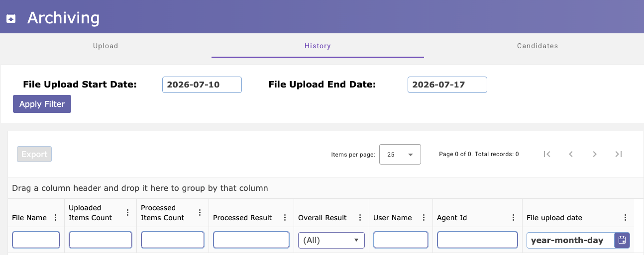
Task: Open the Agent Id column menu
Action: click(513, 218)
